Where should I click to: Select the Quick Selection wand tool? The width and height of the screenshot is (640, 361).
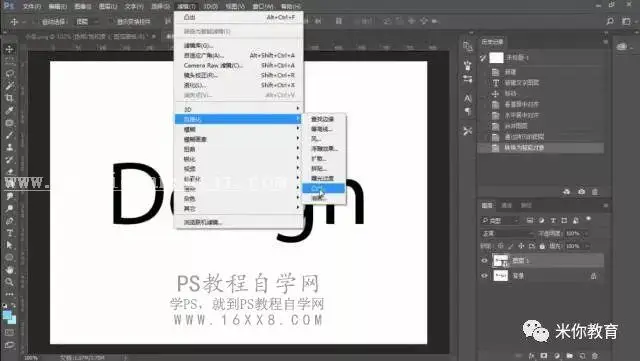[x=9, y=86]
